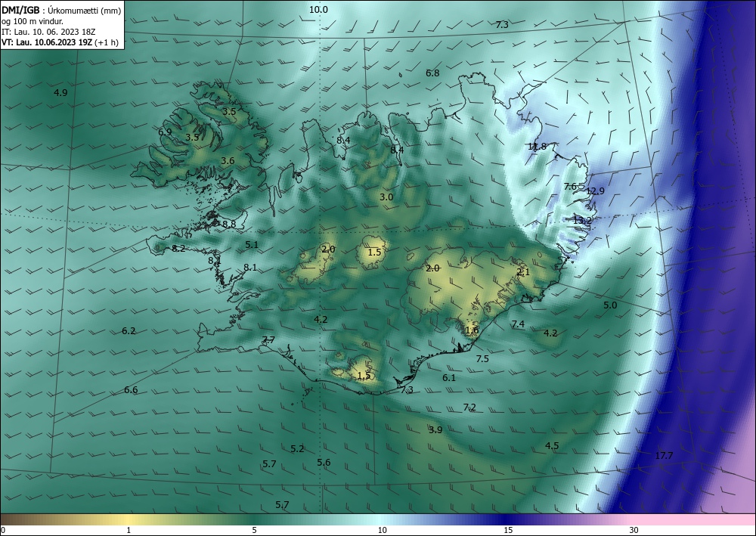Click the 5.6 value on the map
This screenshot has height=536, width=756.
pos(324,463)
